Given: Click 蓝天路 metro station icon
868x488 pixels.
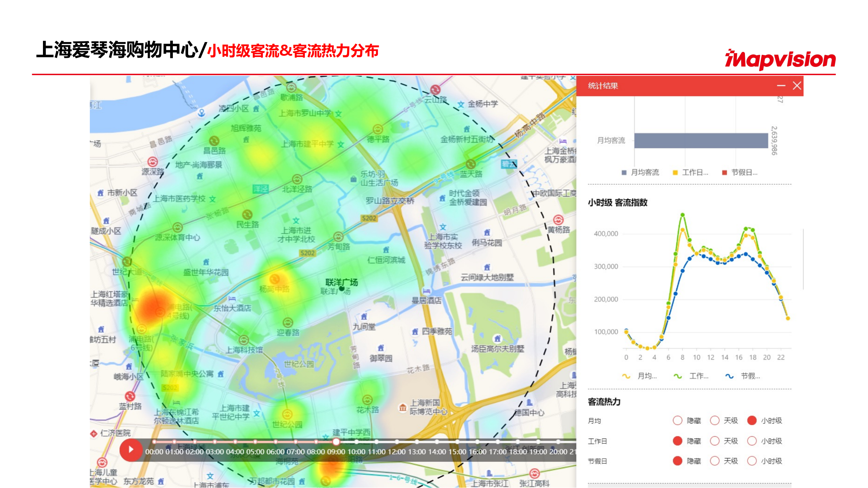Looking at the screenshot, I should (x=471, y=164).
